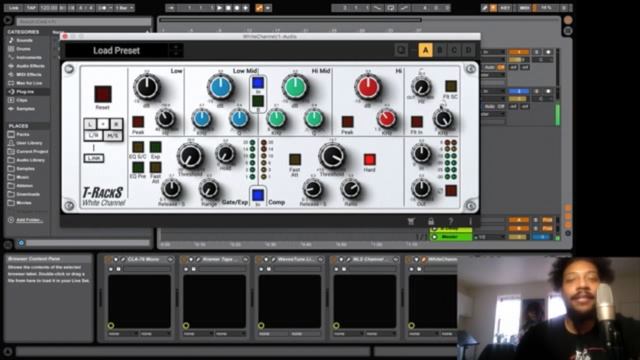Click the red Reset button in White Channel

pyautogui.click(x=103, y=94)
